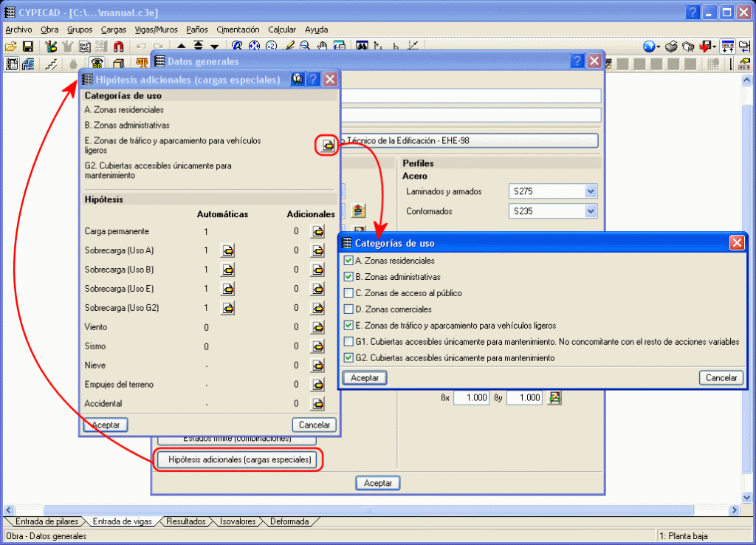
Task: Click red magnet snap icon
Action: [x=119, y=47]
